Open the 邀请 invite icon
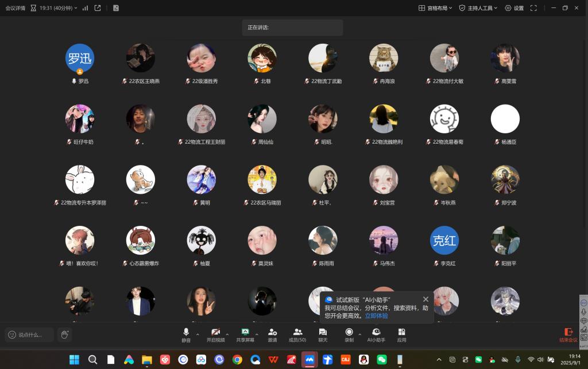588x369 pixels. pos(272,335)
